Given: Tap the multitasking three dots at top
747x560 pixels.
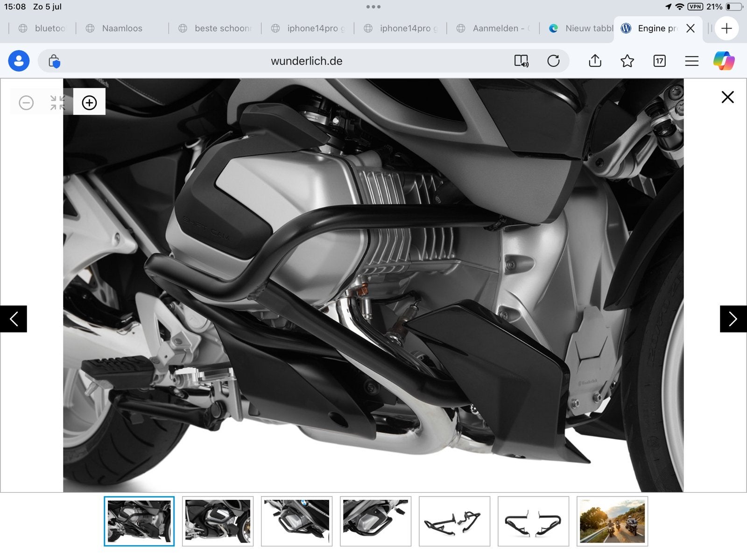Looking at the screenshot, I should point(373,7).
